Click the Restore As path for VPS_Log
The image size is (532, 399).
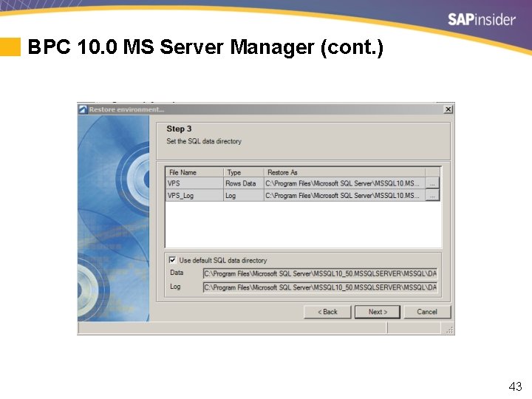(344, 195)
